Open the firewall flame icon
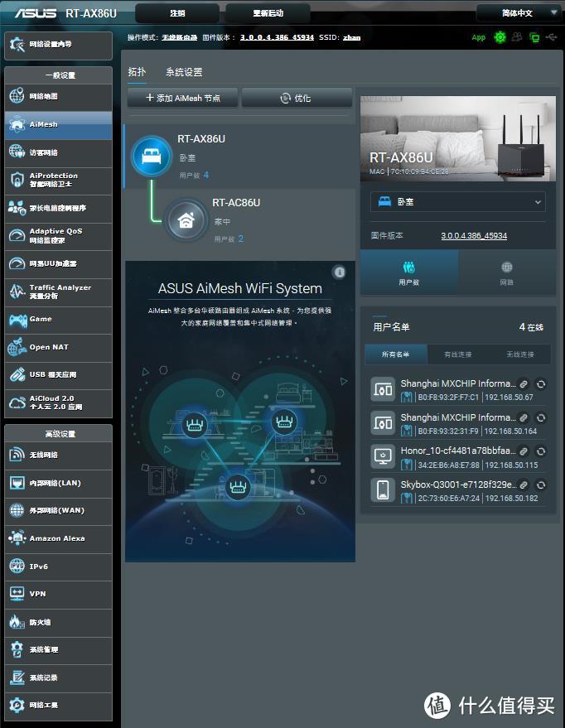Viewport: 565px width, 728px height. point(17,622)
